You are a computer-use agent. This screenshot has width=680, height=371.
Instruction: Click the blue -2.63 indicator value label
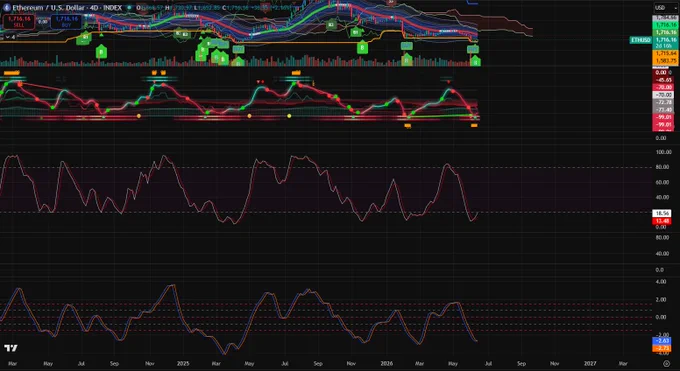coord(661,341)
